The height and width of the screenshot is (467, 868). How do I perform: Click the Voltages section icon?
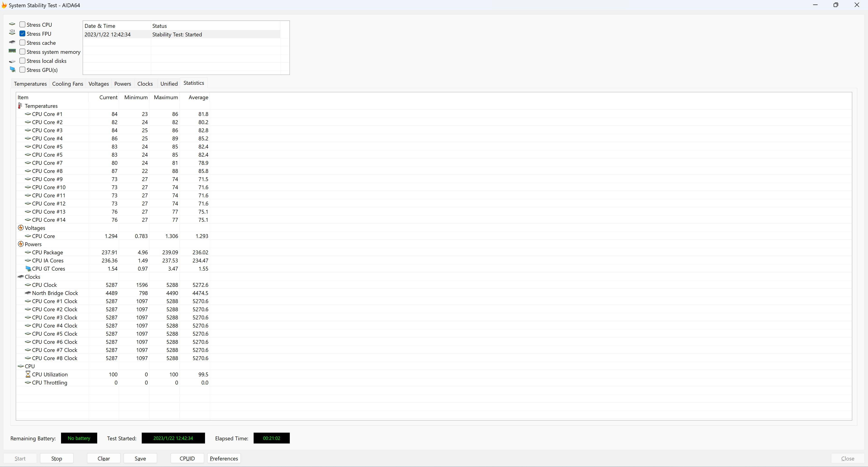[x=21, y=228]
